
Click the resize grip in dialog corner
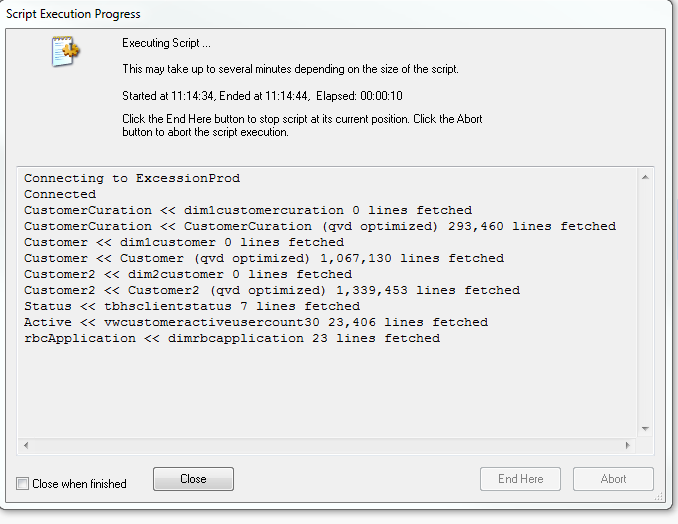659,495
